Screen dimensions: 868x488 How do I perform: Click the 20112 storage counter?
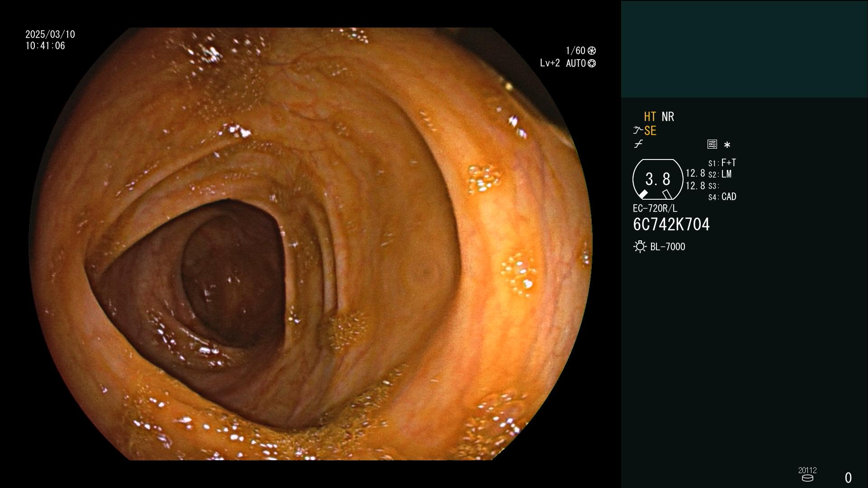[x=807, y=470]
